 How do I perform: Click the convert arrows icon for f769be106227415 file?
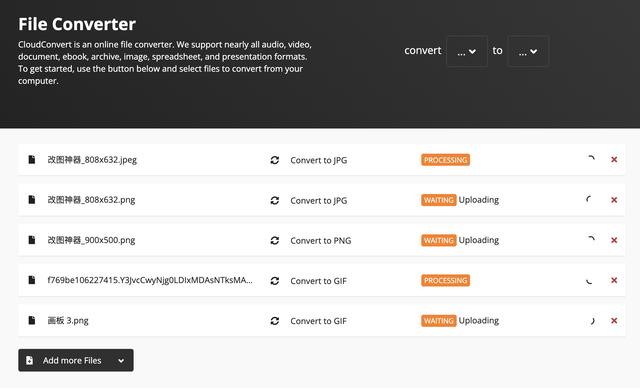point(275,281)
